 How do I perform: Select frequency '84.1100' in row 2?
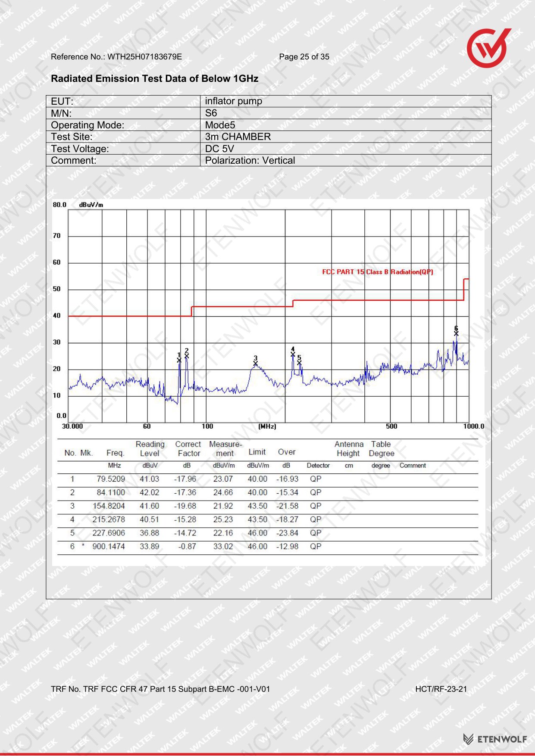[x=111, y=492]
